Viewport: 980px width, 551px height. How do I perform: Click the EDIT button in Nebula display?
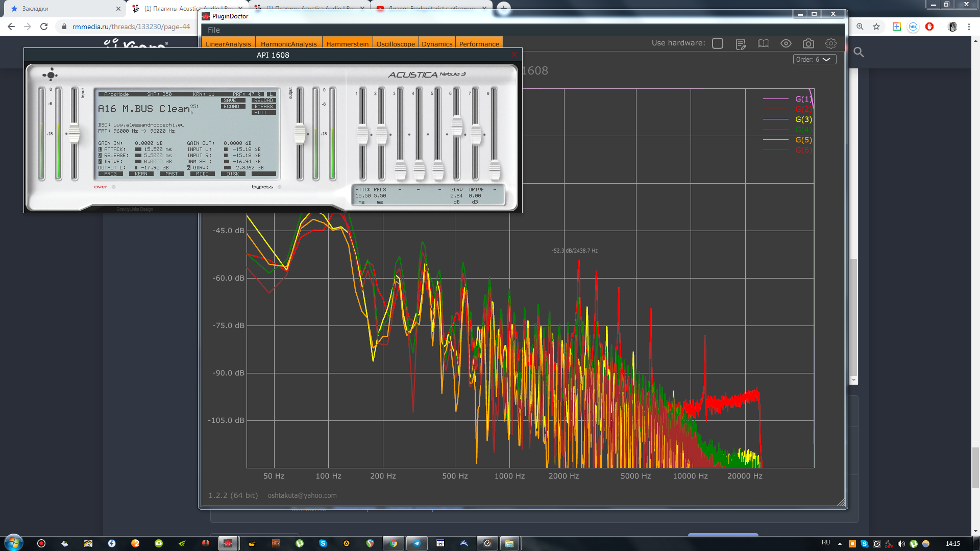(x=264, y=113)
